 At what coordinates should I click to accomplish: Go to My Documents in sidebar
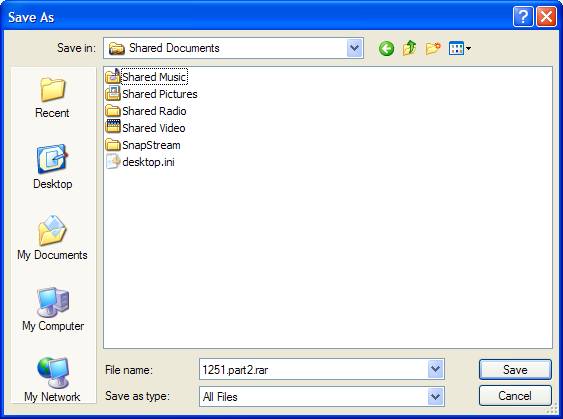(52, 238)
